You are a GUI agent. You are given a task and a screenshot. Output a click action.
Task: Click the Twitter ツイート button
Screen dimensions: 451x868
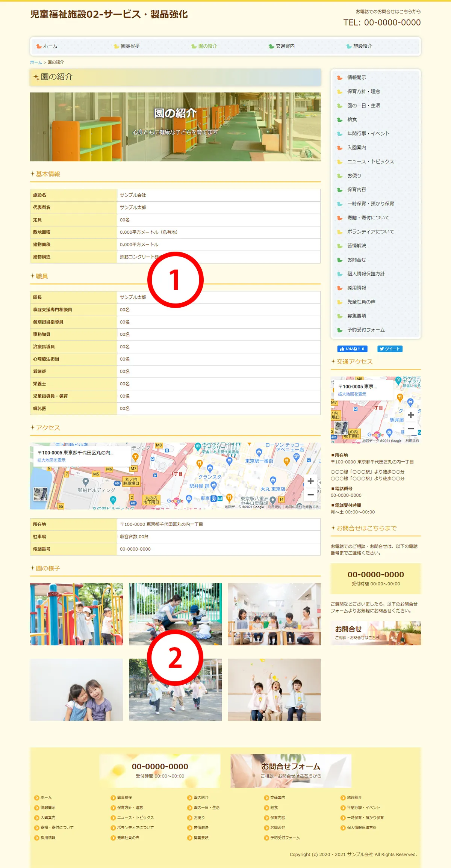click(390, 349)
